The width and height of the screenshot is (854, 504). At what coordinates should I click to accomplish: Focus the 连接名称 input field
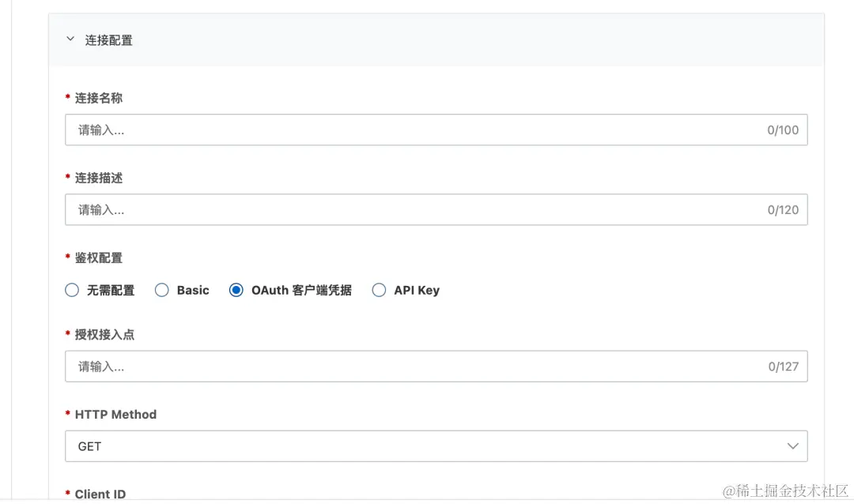click(x=436, y=130)
